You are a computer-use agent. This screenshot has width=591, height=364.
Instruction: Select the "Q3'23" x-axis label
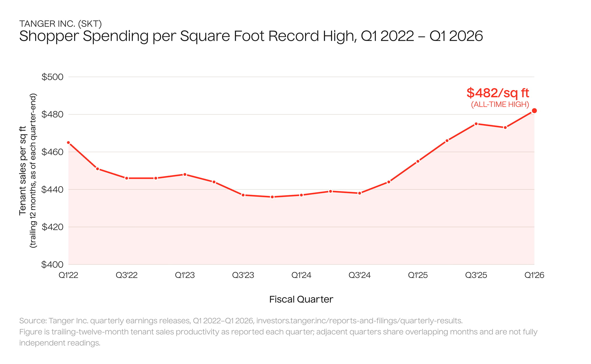(x=243, y=275)
